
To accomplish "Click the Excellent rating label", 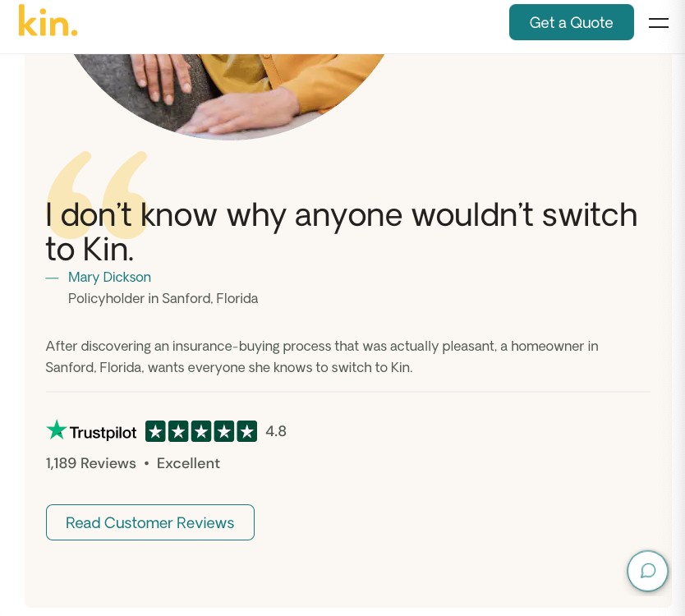I will point(188,463).
